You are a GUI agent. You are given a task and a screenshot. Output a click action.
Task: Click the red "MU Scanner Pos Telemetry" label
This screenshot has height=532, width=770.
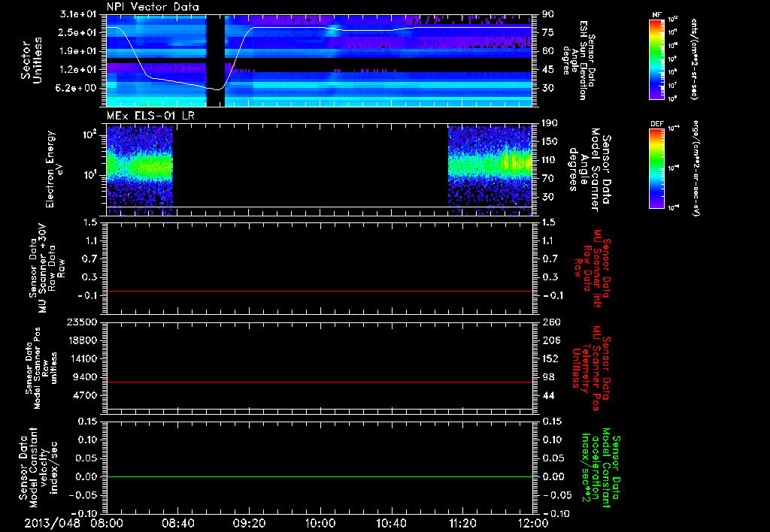(x=593, y=368)
